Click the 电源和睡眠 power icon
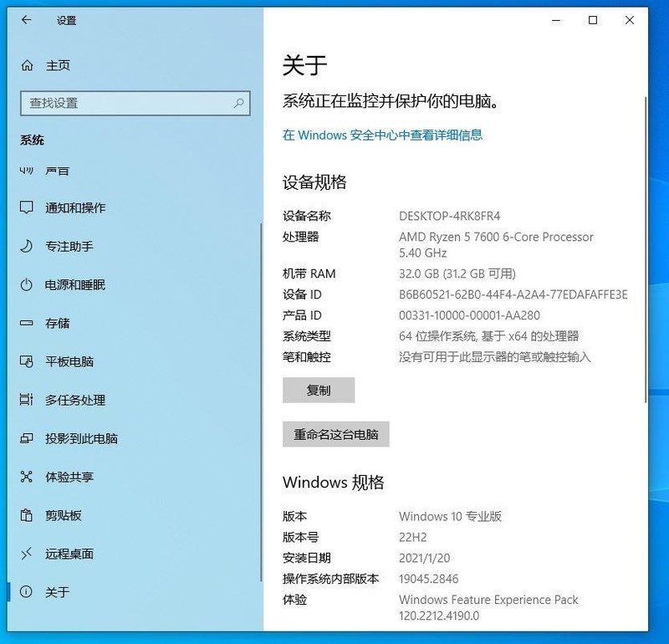Image resolution: width=669 pixels, height=644 pixels. click(25, 285)
